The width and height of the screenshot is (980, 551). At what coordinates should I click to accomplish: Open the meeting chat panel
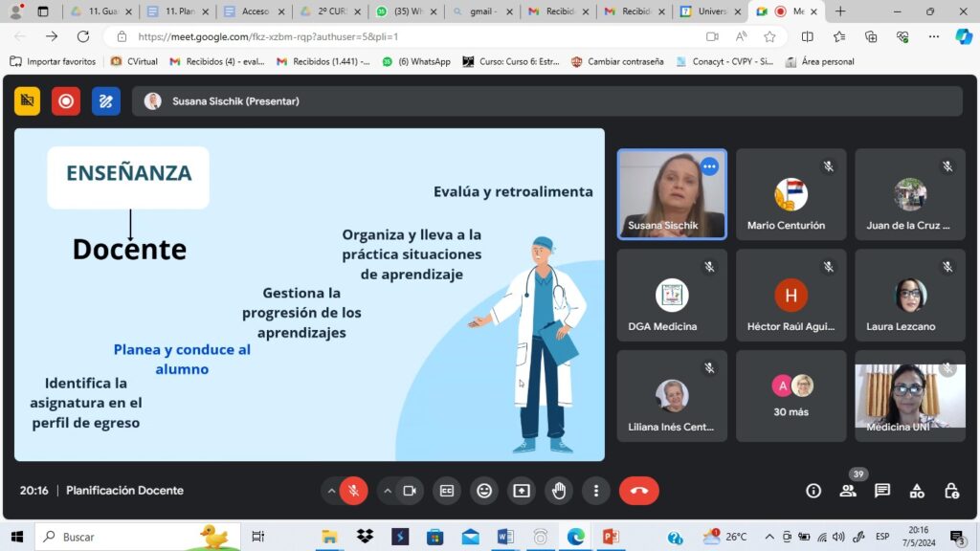[882, 491]
